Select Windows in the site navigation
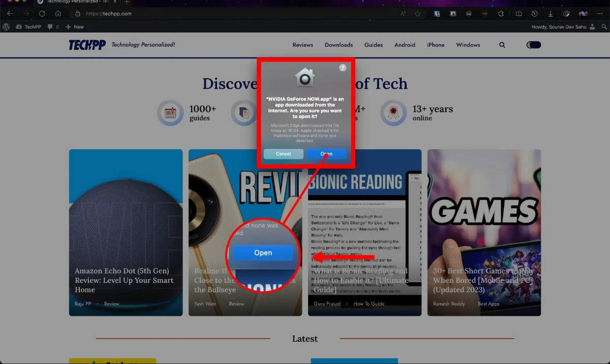 [468, 45]
